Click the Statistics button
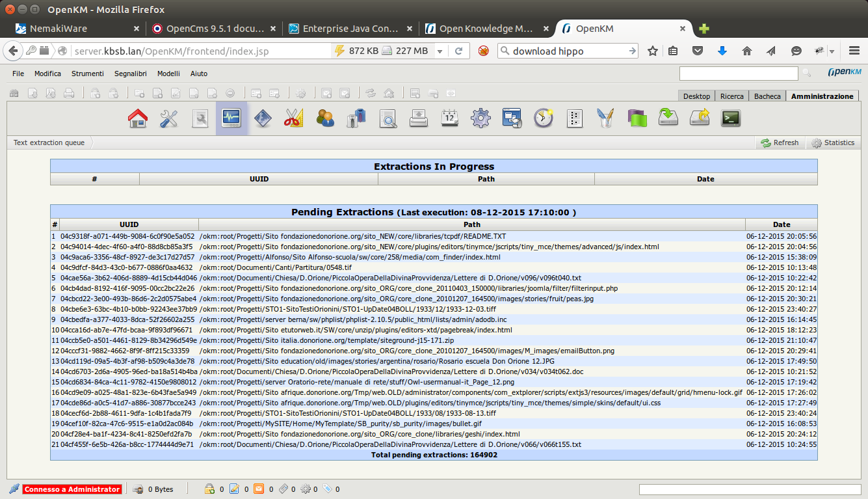Viewport: 868px width, 499px height. [x=833, y=142]
